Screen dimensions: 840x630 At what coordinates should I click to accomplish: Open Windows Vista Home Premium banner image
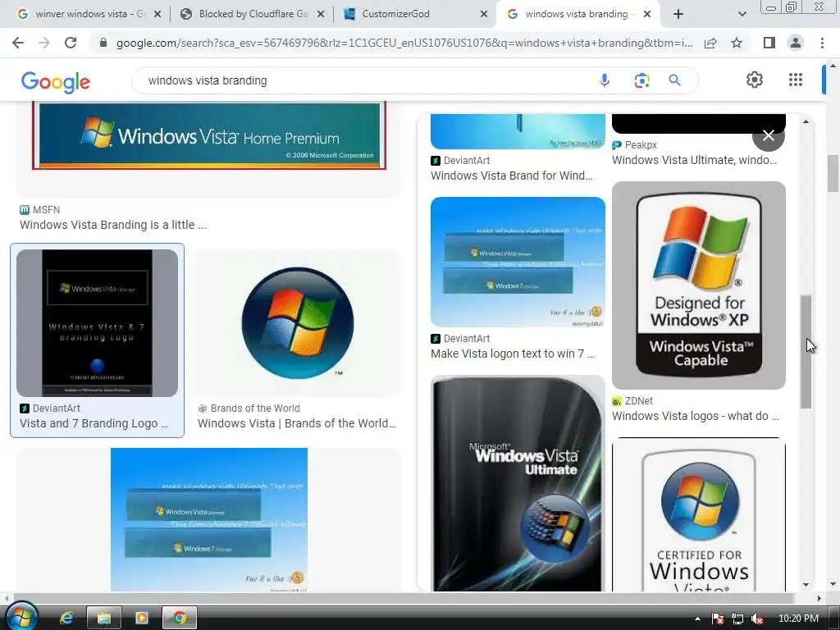(209, 135)
